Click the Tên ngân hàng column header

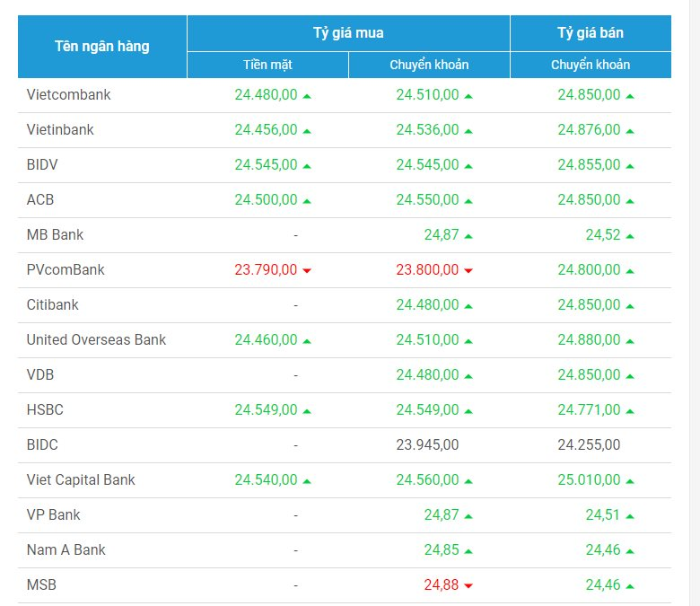(x=102, y=46)
